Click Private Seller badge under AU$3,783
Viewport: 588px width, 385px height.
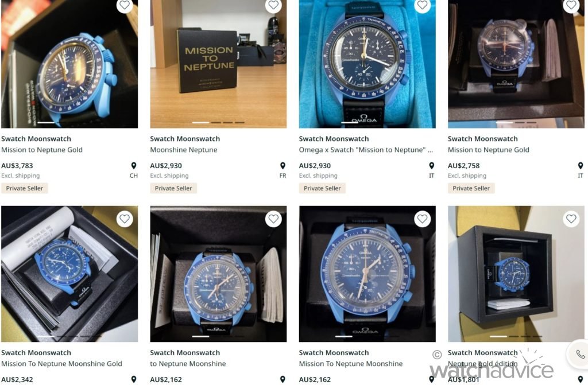point(24,188)
